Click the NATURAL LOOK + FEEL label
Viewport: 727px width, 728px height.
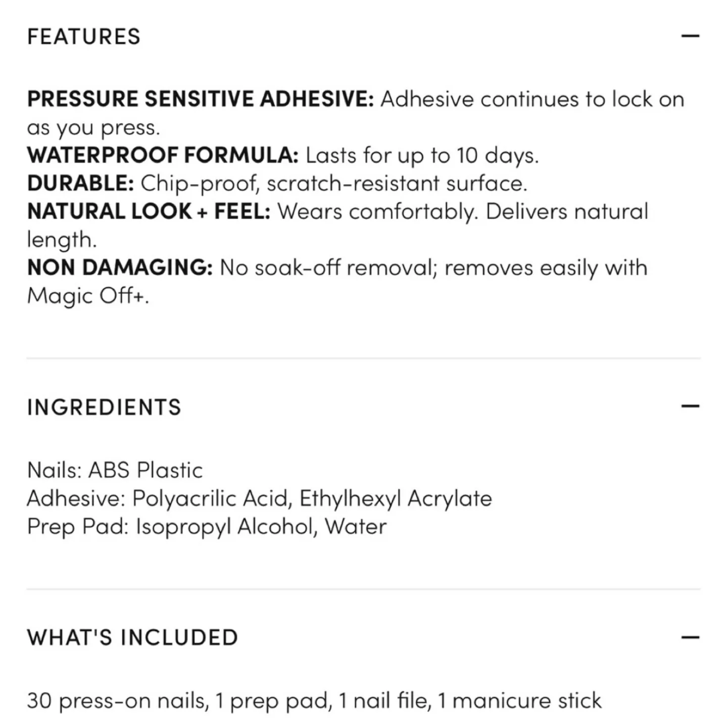pyautogui.click(x=149, y=211)
